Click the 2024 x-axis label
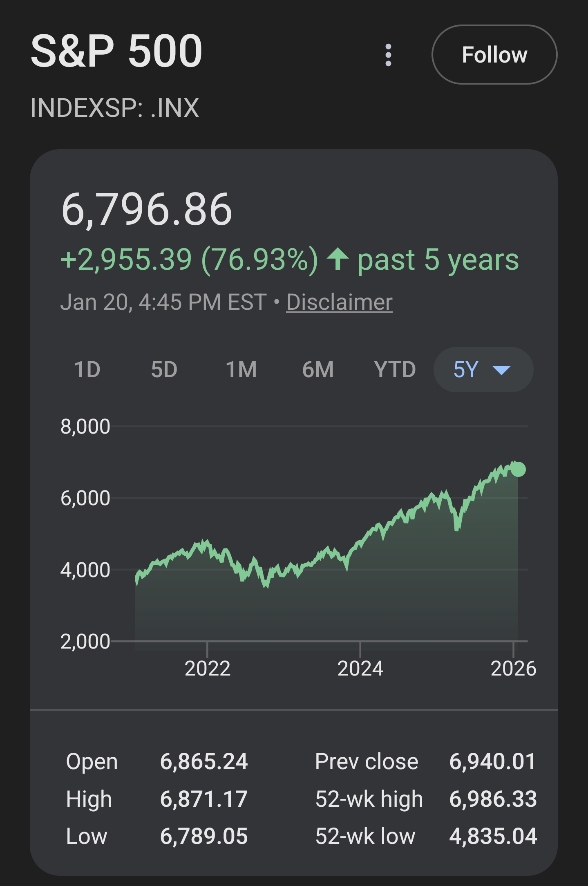 [x=360, y=669]
